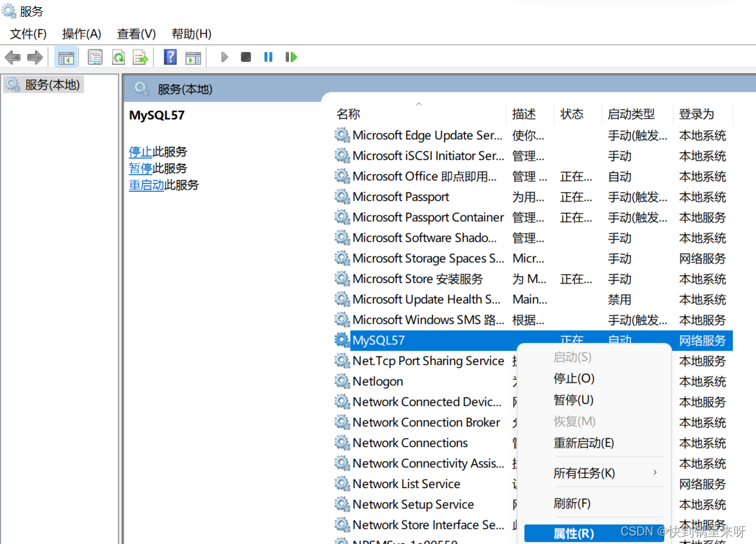Select the Microsoft Passport service row
Screen dimensions: 756x544
(533, 197)
